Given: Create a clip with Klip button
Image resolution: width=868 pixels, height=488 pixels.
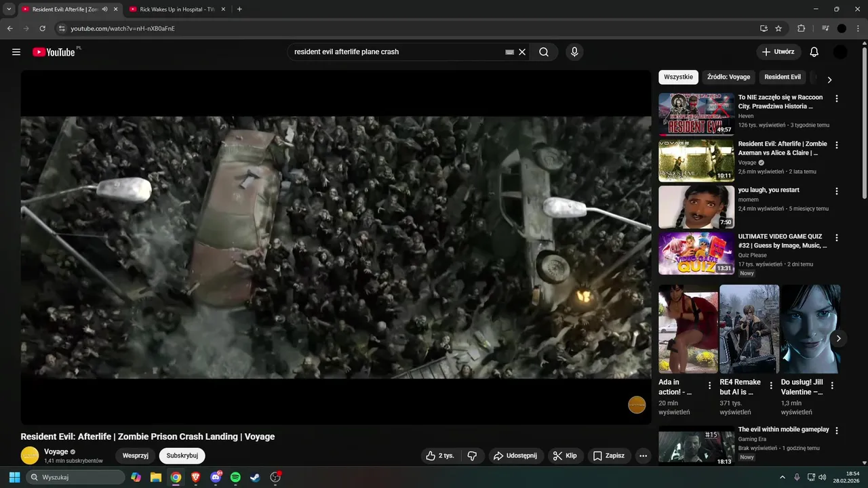Looking at the screenshot, I should tap(565, 456).
